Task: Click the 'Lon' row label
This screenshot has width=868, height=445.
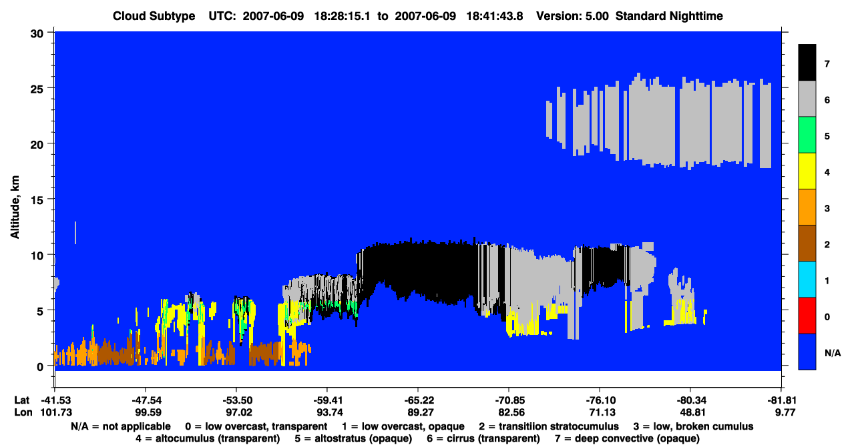Action: tap(21, 412)
